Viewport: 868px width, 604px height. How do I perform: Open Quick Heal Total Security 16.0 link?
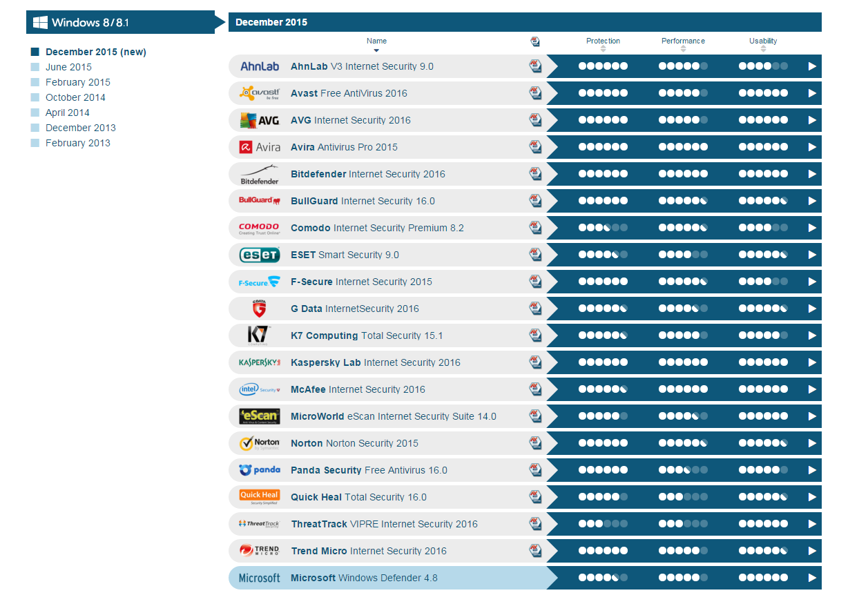click(358, 497)
